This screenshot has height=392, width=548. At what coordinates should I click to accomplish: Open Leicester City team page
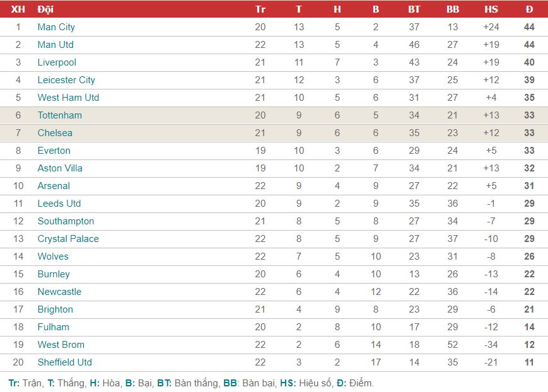click(x=66, y=80)
